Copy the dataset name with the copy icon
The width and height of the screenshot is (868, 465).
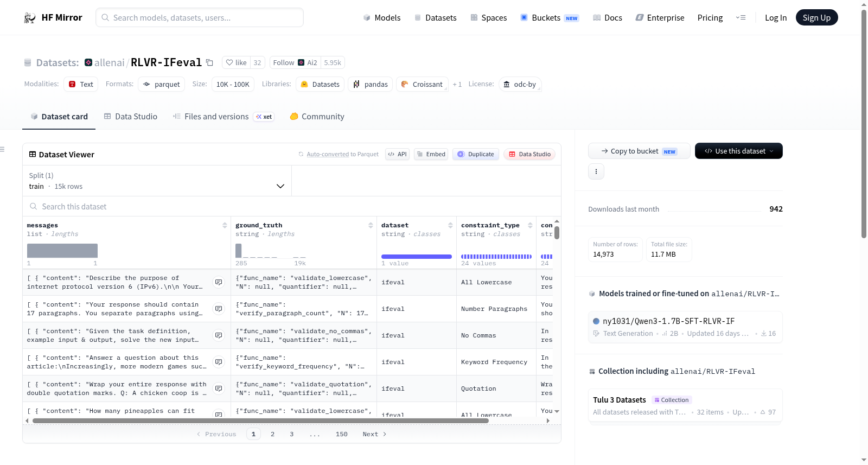(x=209, y=63)
